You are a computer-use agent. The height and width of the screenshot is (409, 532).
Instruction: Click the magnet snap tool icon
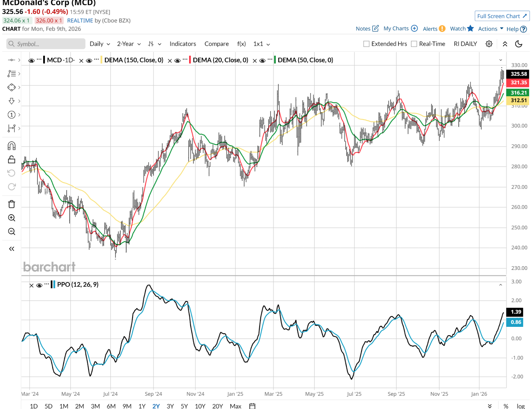pos(12,146)
